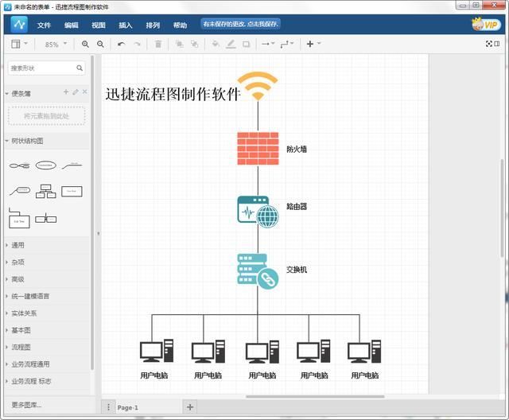Click the VIP crown badge

pyautogui.click(x=486, y=25)
